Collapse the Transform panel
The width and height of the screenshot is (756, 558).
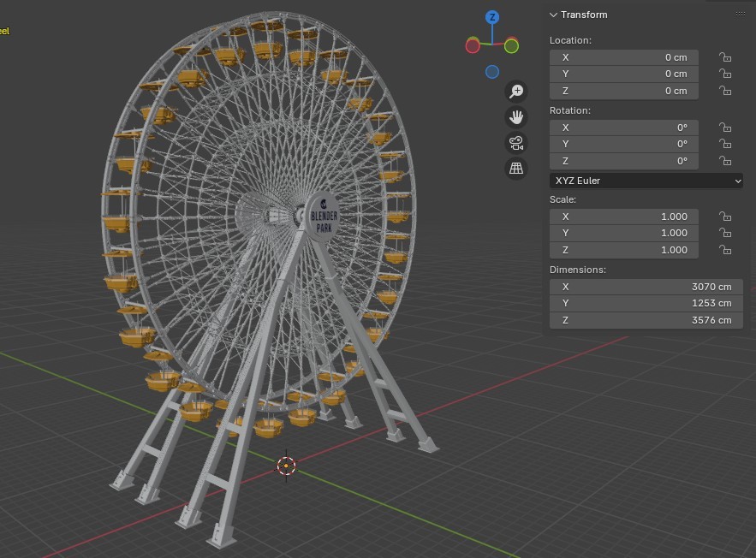coord(553,15)
